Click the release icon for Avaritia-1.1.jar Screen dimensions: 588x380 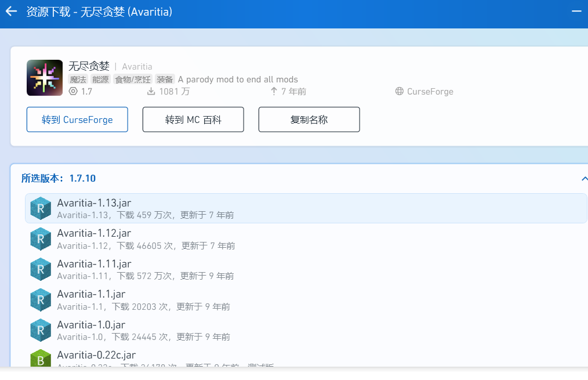(x=41, y=300)
